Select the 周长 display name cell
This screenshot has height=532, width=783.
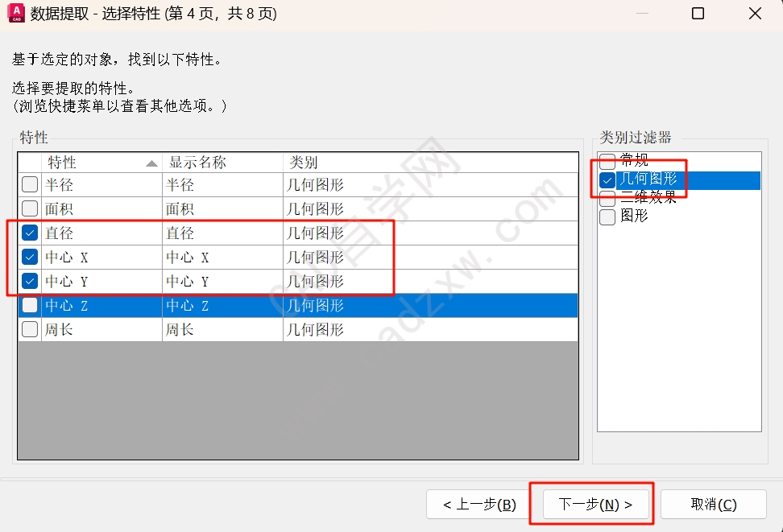[x=222, y=329]
